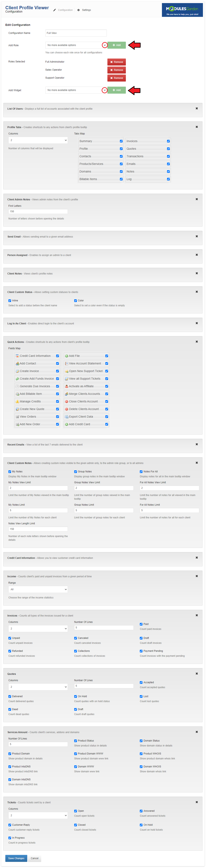Open the Quotes Columns dropdown
Screen dimensions: 206x868
[x=38, y=687]
